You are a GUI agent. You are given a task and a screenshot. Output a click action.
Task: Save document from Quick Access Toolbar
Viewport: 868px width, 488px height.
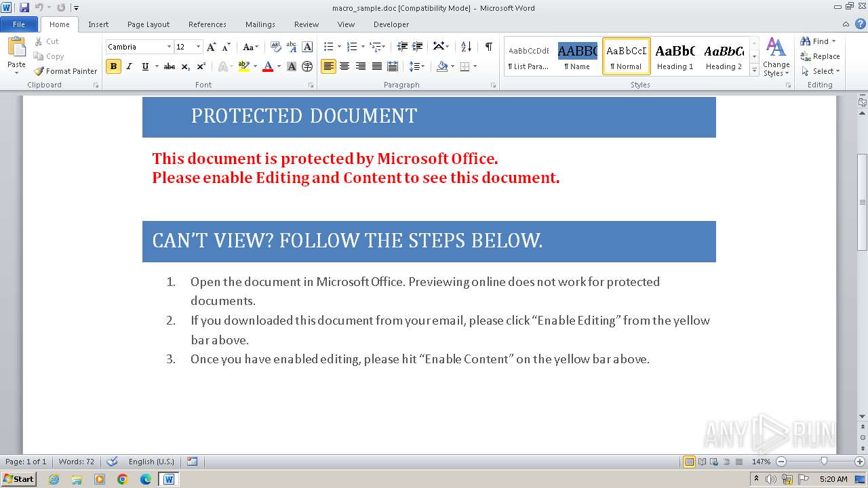pos(24,7)
